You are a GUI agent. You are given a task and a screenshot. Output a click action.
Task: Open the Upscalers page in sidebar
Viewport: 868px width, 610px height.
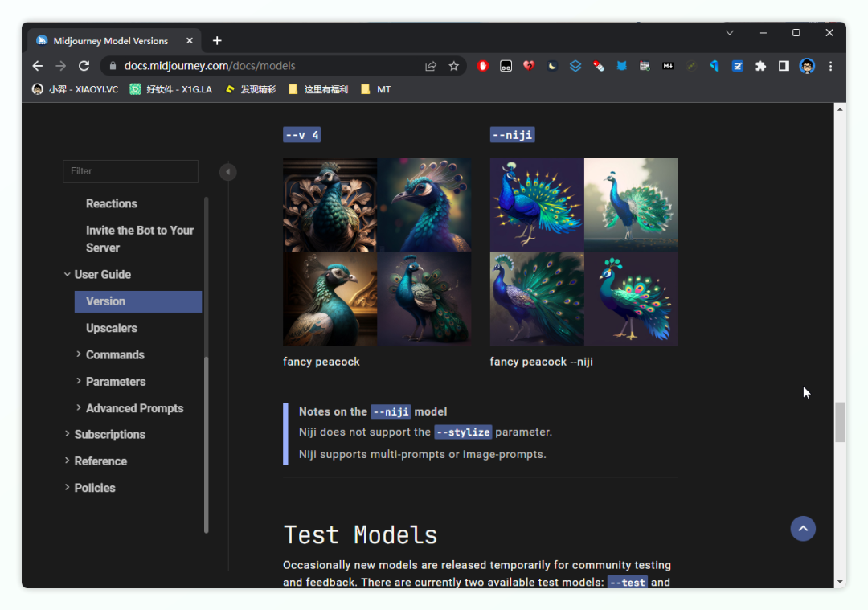112,328
